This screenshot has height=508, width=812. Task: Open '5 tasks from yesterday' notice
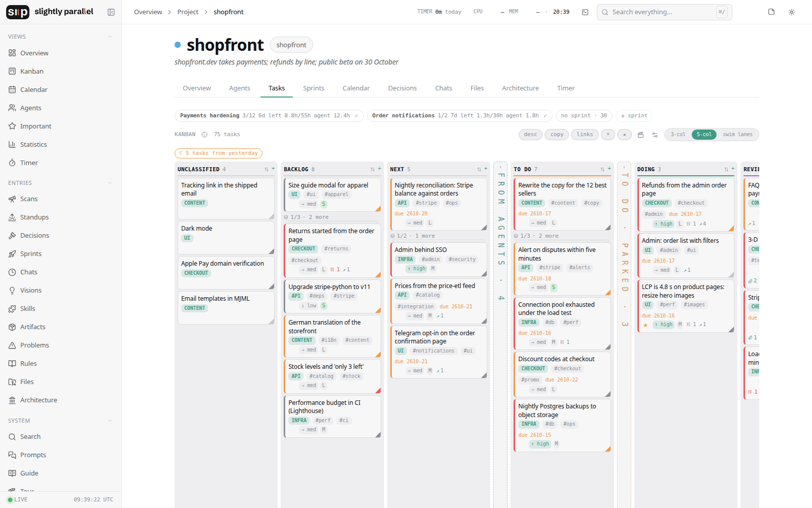[218, 153]
